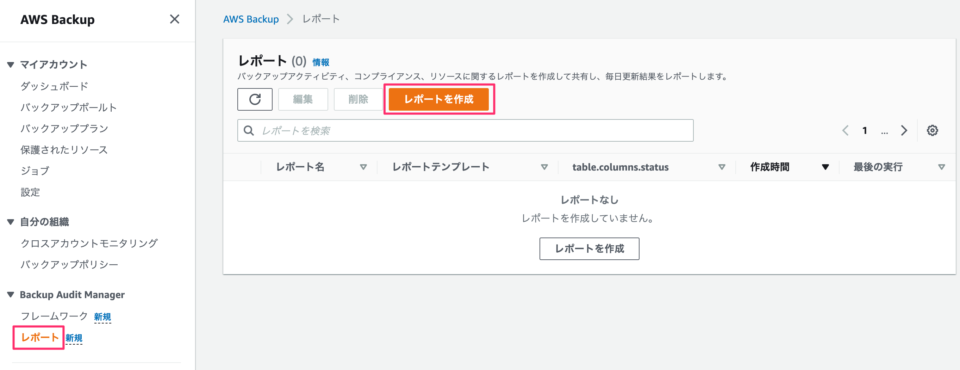960x370 pixels.
Task: Go to the next page of reports
Action: 904,130
